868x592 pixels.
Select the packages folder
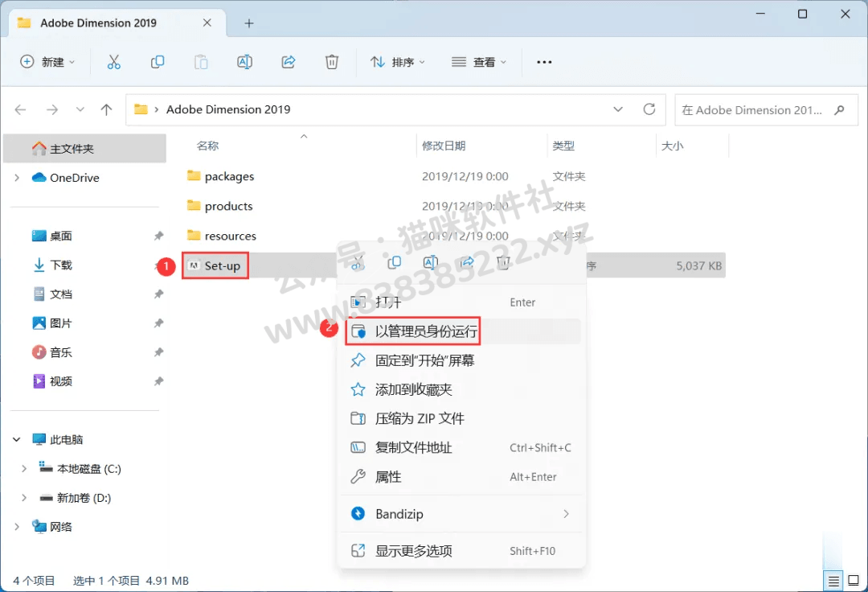pos(229,177)
